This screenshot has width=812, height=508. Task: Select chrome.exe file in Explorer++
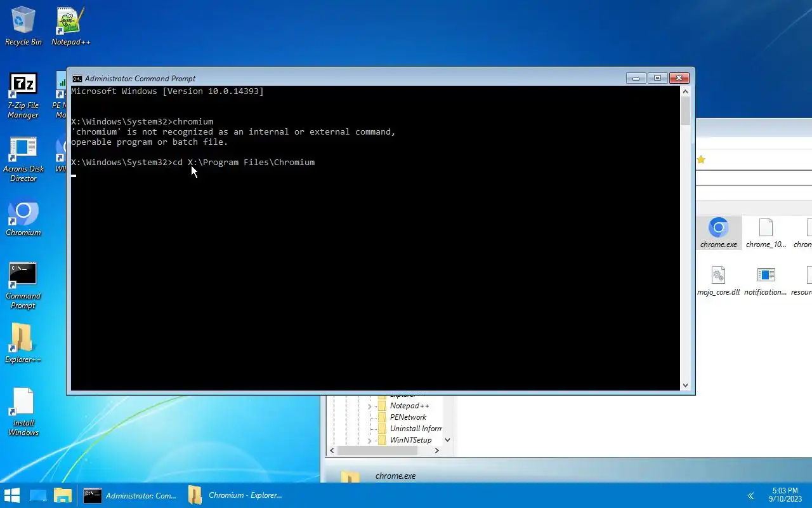click(x=718, y=232)
